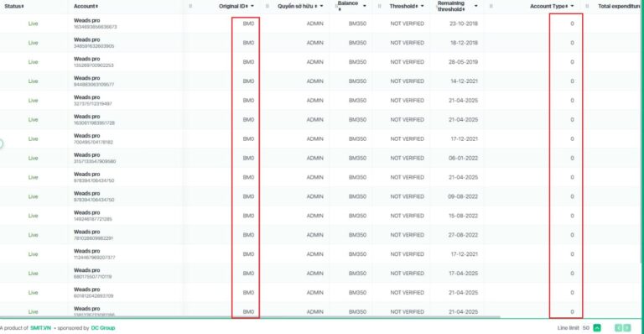Open the Balance column dropdown arrow
Image resolution: width=644 pixels, height=334 pixels.
click(x=364, y=6)
